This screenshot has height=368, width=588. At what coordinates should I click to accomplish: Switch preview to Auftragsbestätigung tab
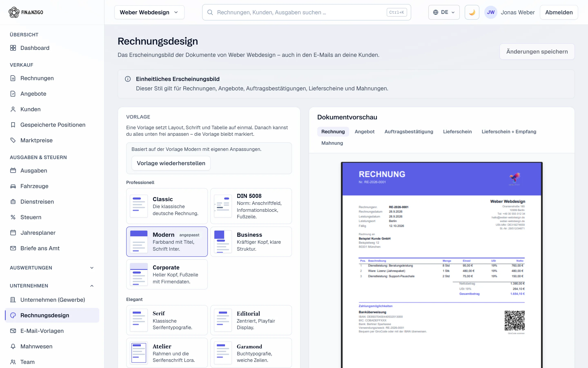(409, 132)
